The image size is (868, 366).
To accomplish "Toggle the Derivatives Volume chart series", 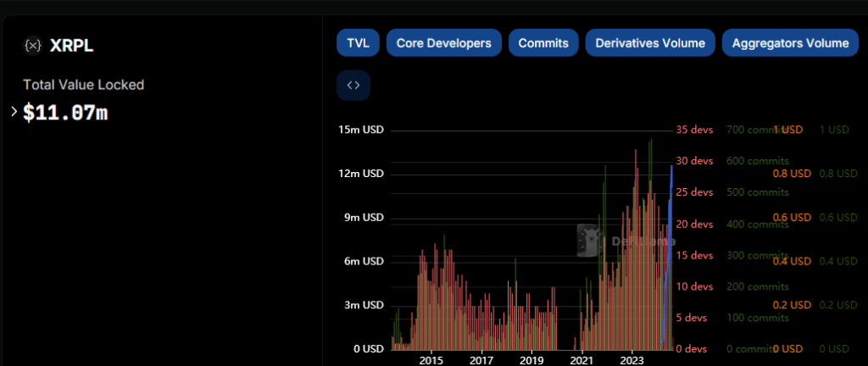I will [650, 43].
